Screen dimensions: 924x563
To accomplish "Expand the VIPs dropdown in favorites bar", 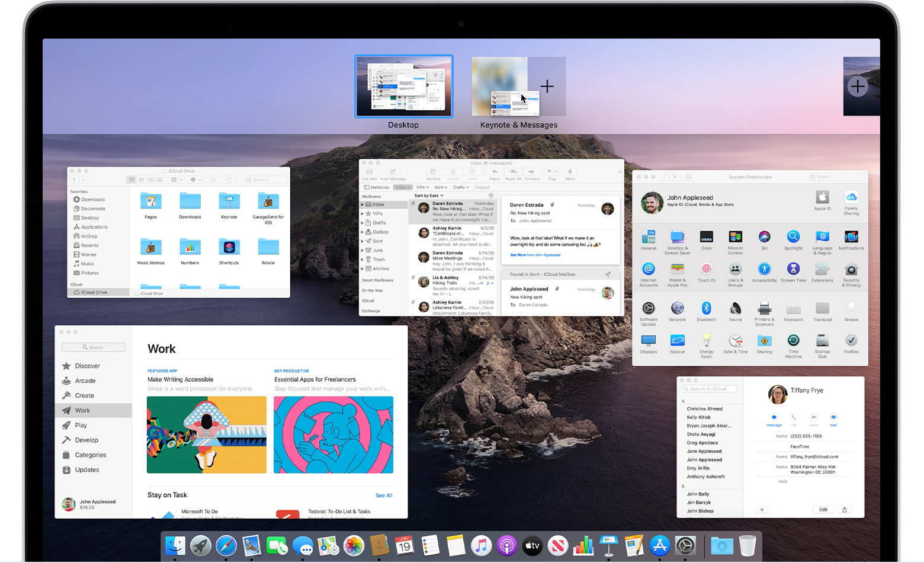I will (422, 187).
